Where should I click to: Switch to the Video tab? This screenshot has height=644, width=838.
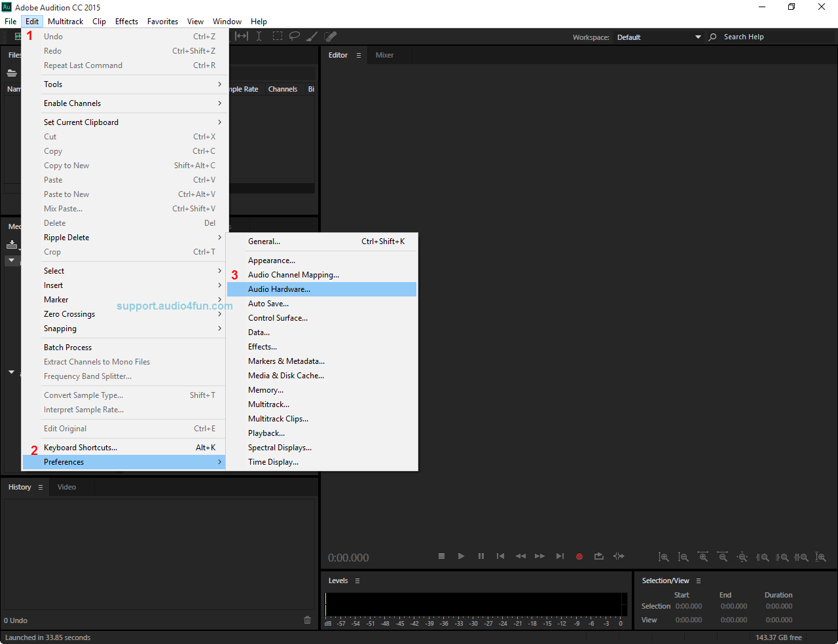[67, 487]
